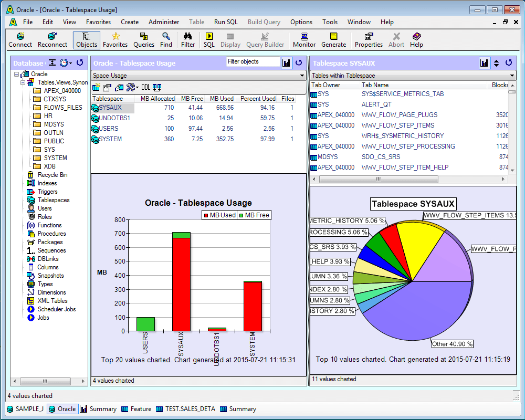525x420 pixels.
Task: Click the green MB Free legend swatch
Action: (x=241, y=215)
